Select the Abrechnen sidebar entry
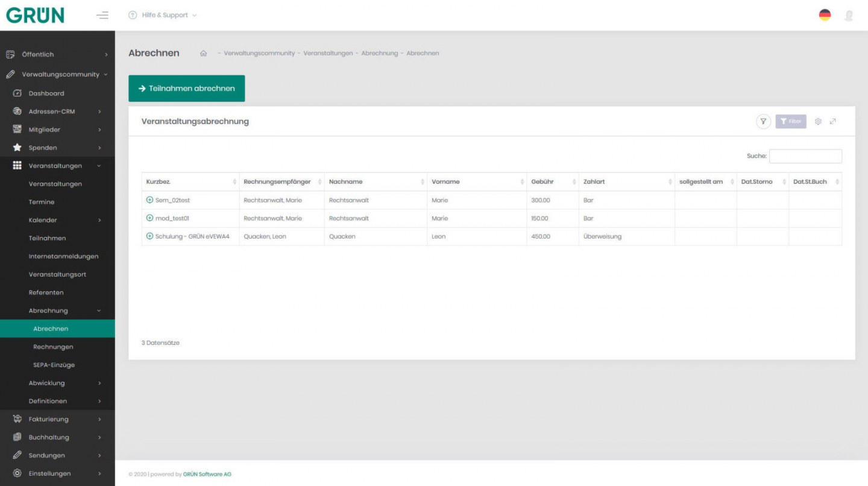The height and width of the screenshot is (486, 868). pos(57,329)
